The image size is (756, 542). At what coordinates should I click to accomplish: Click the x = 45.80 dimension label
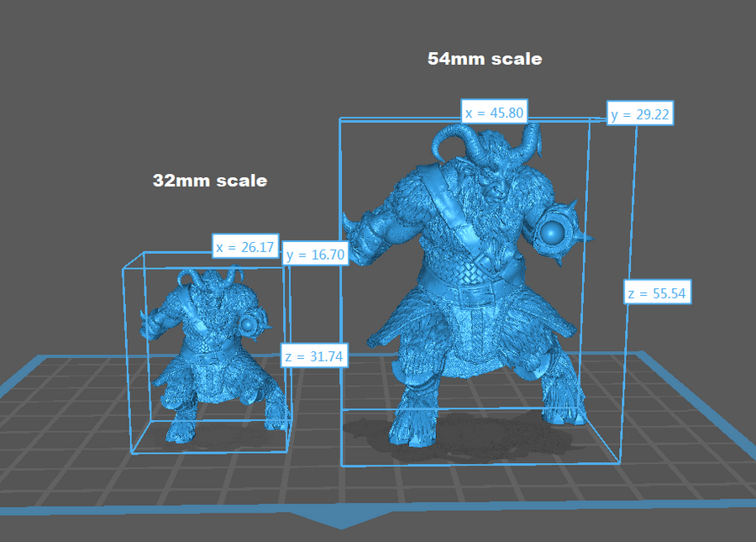[494, 112]
